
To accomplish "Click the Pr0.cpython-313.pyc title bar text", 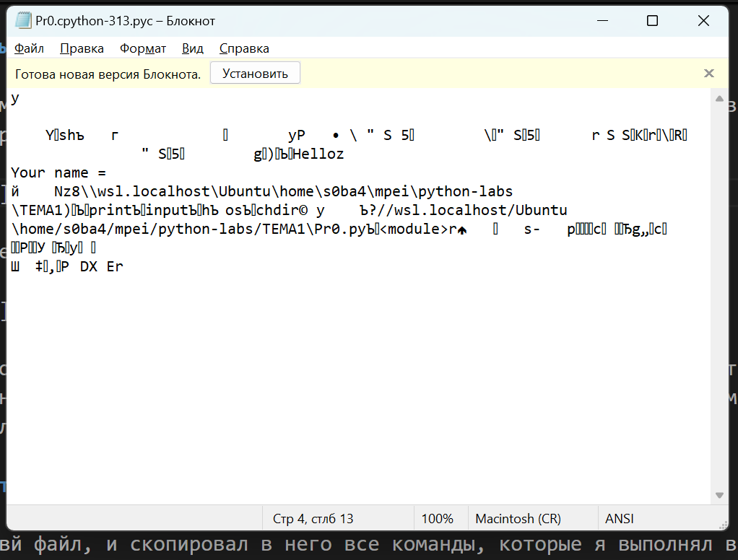I will click(x=125, y=21).
